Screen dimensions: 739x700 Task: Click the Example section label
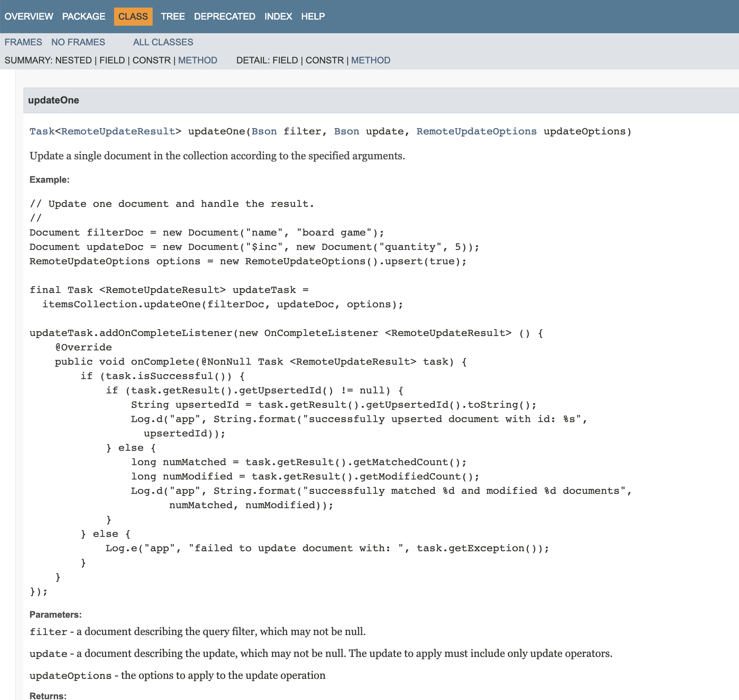point(49,179)
